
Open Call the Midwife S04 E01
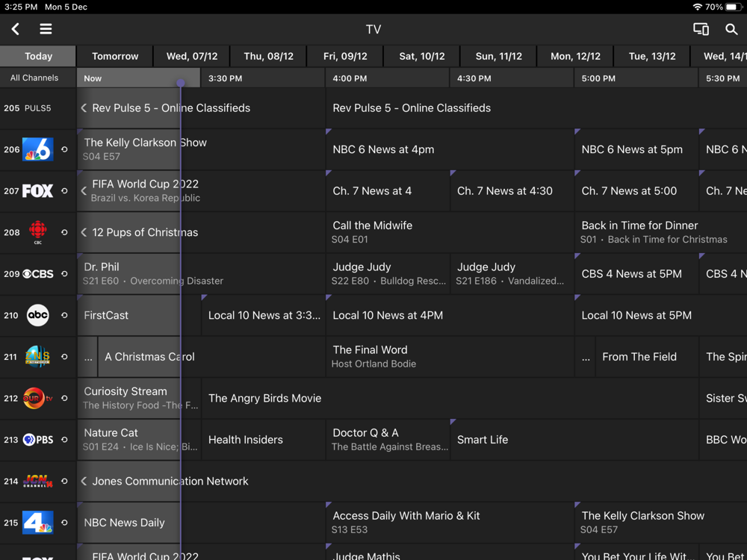[449, 232]
